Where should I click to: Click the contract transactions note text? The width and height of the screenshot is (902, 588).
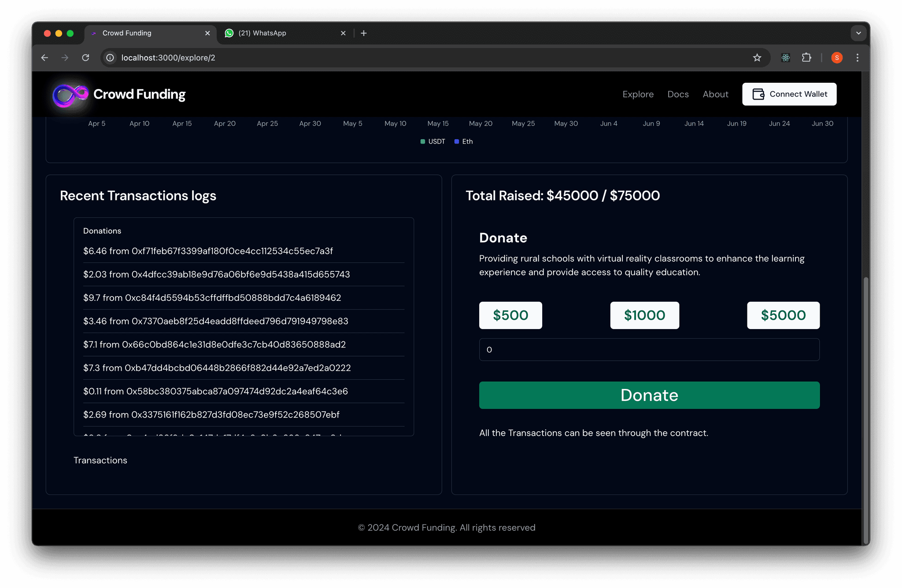[594, 433]
